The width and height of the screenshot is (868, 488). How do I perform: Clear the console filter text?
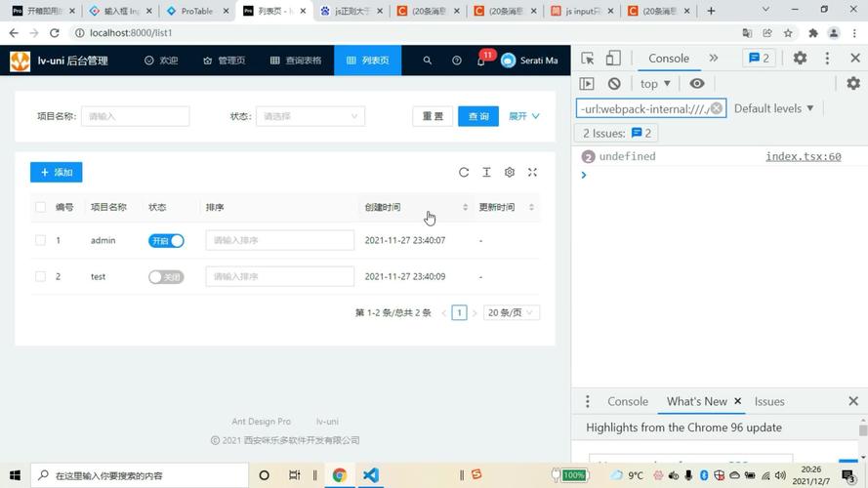tap(717, 108)
